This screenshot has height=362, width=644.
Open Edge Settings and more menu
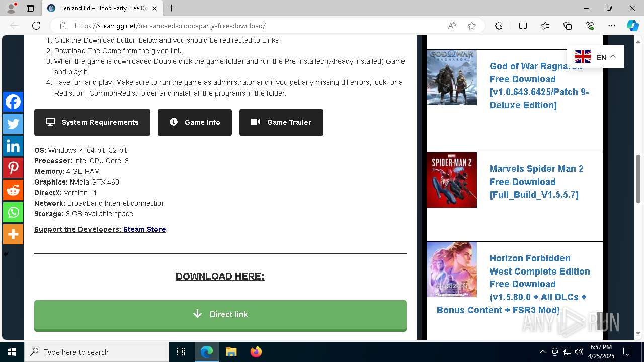click(x=612, y=26)
